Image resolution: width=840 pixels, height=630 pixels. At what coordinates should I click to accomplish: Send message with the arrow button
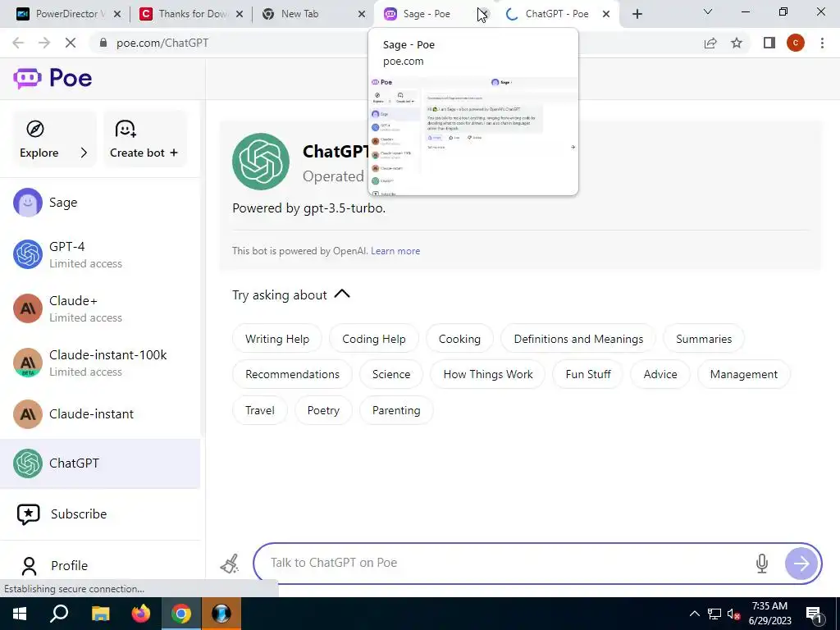pos(801,563)
